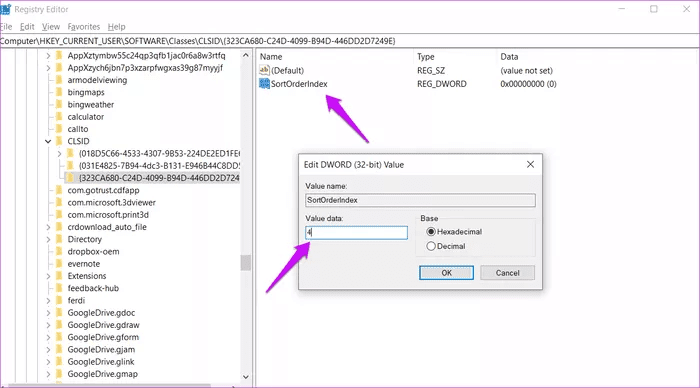This screenshot has width=700, height=388.
Task: Click the "(value not set)" data cell
Action: 526,71
